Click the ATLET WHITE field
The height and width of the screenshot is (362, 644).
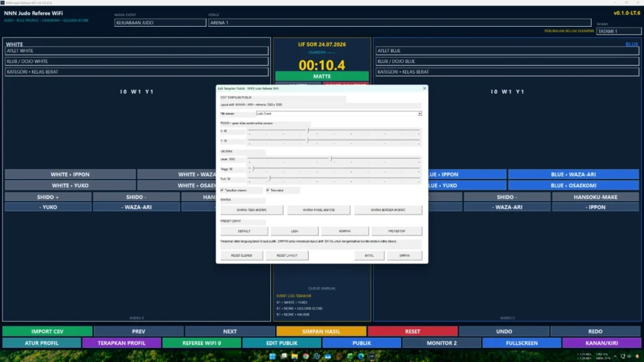tap(137, 51)
